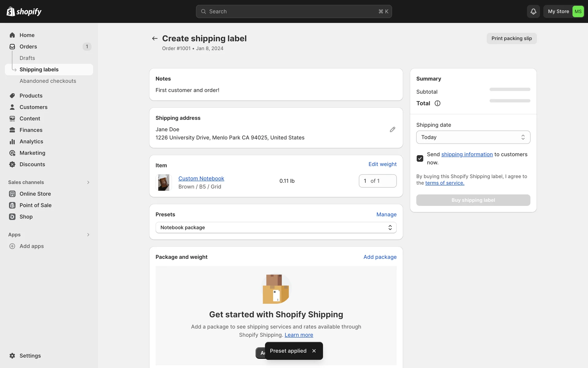588x368 pixels.
Task: Open the Total info icon in Summary
Action: click(x=437, y=103)
